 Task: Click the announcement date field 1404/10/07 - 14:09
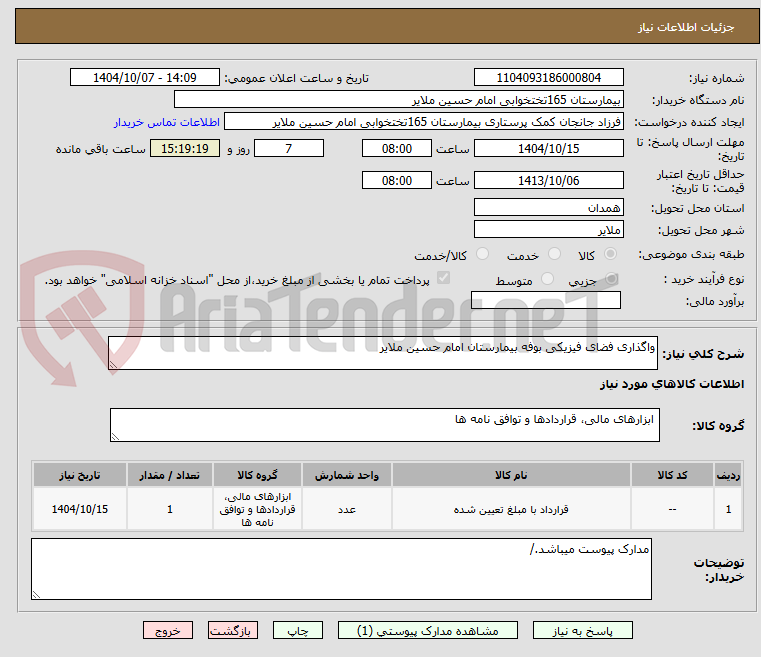145,77
